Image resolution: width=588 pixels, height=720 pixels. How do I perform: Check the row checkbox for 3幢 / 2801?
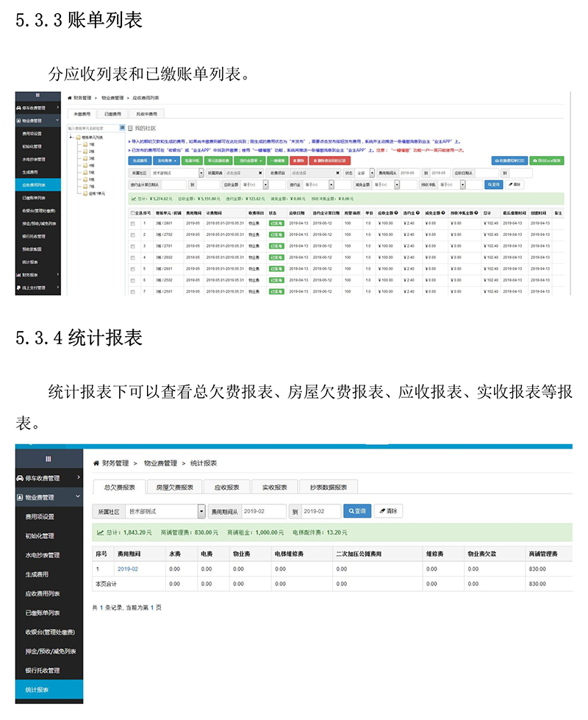pos(133,223)
